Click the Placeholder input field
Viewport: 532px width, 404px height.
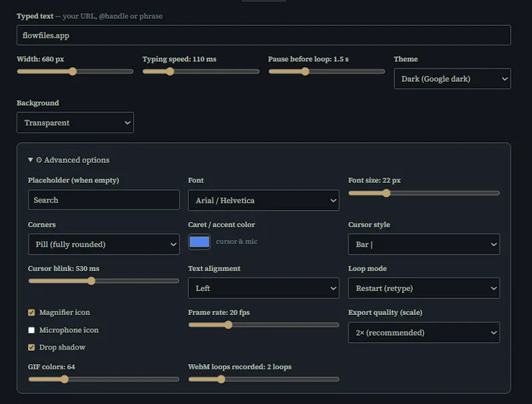point(104,200)
